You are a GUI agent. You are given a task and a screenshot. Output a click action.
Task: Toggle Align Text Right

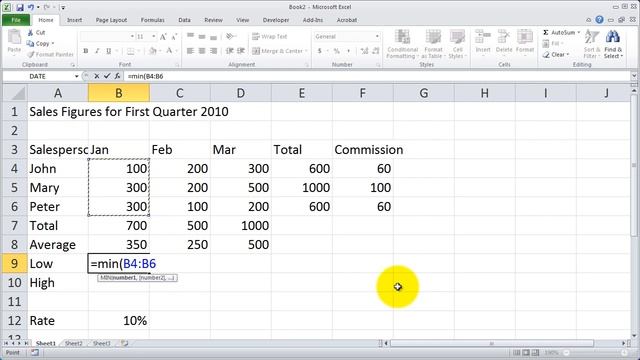click(x=213, y=51)
